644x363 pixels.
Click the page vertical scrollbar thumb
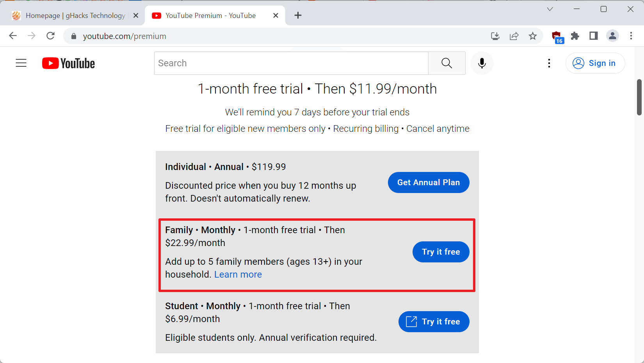639,97
